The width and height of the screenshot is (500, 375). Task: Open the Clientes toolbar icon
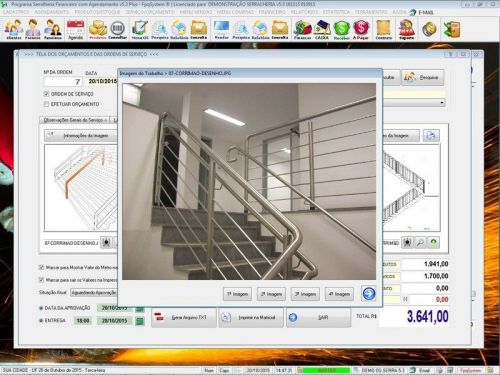(x=14, y=29)
